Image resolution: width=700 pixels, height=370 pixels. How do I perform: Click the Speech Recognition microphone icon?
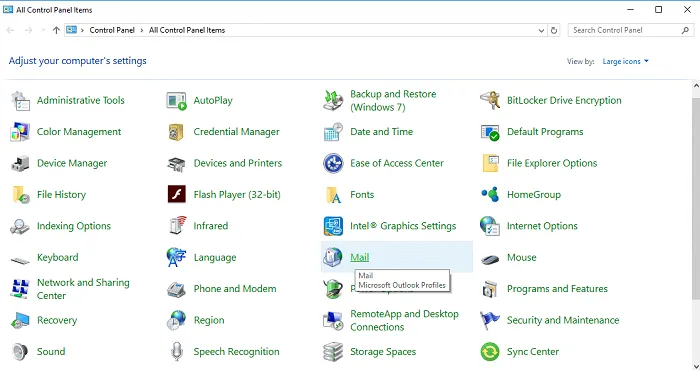tap(177, 352)
